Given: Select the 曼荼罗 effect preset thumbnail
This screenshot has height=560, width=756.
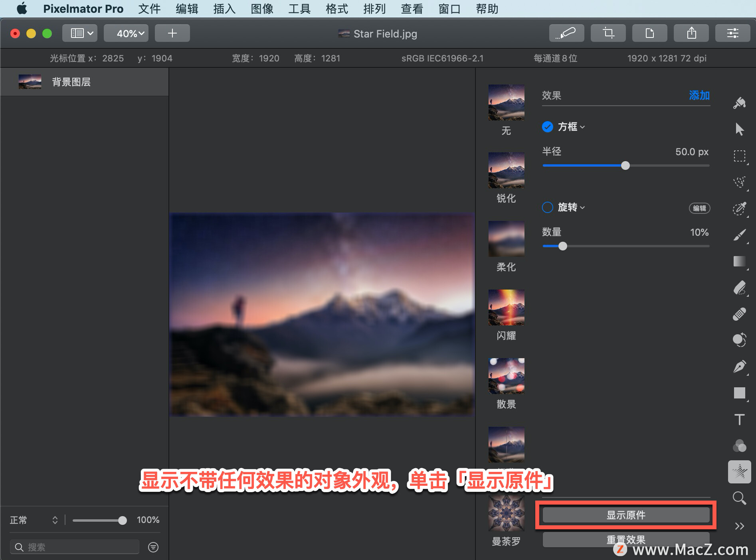Looking at the screenshot, I should click(507, 513).
